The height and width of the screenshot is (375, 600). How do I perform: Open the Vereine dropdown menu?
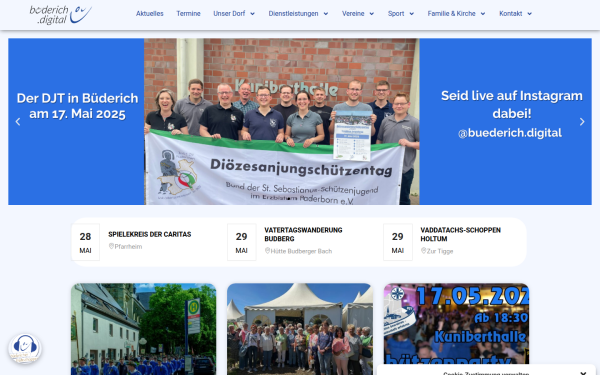tap(358, 13)
